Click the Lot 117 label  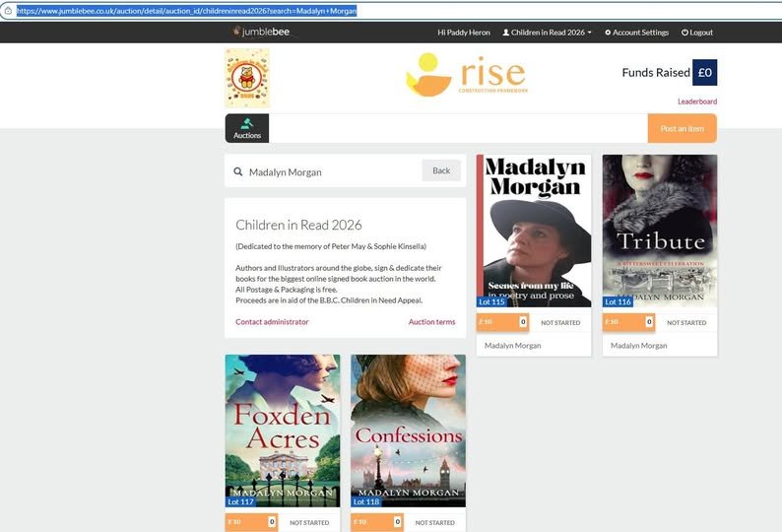240,502
